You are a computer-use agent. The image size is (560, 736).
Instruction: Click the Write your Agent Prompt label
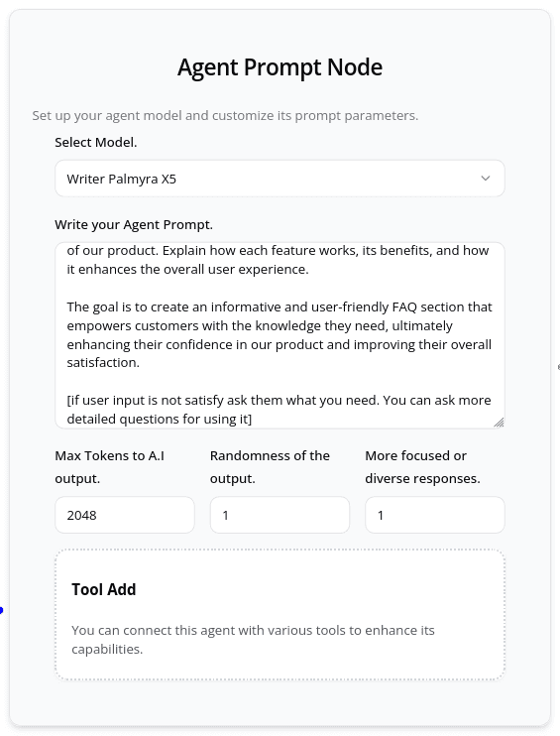pos(134,225)
